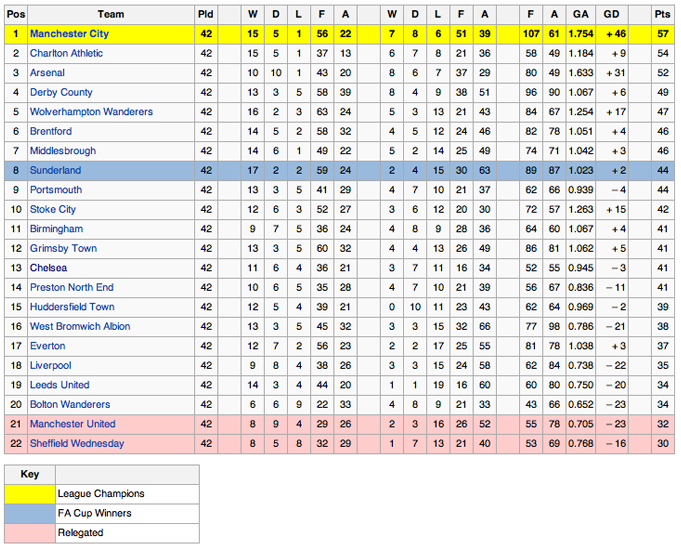Click Liverpool's goal average 0.738
This screenshot has width=681, height=550.
click(x=581, y=365)
